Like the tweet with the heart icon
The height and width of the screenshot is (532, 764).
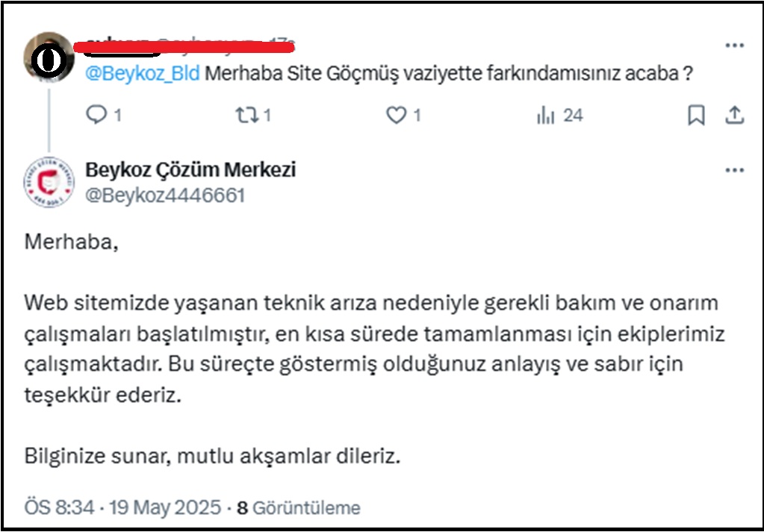point(396,115)
